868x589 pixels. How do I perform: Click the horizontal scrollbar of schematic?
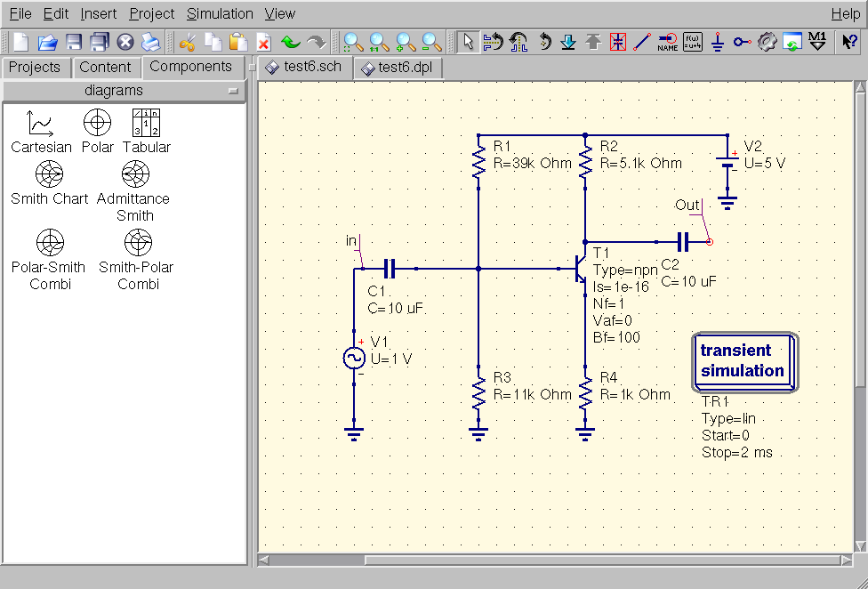pos(555,561)
